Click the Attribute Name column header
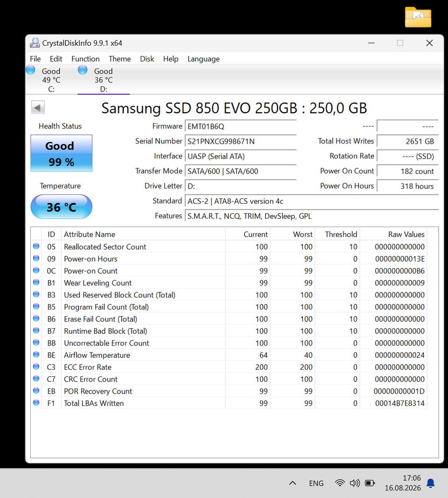 pos(143,234)
